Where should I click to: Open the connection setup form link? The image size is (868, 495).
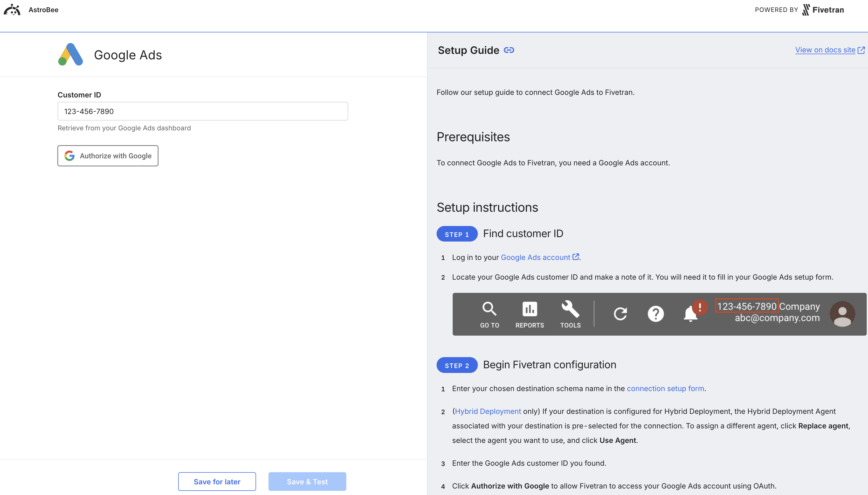click(x=665, y=388)
